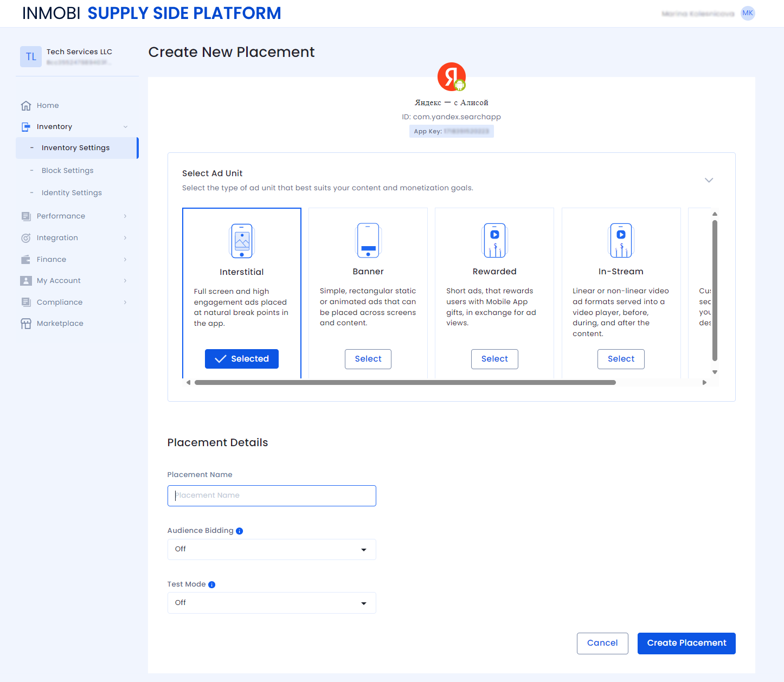Open Block Settings in the sidebar
784x682 pixels.
point(68,171)
